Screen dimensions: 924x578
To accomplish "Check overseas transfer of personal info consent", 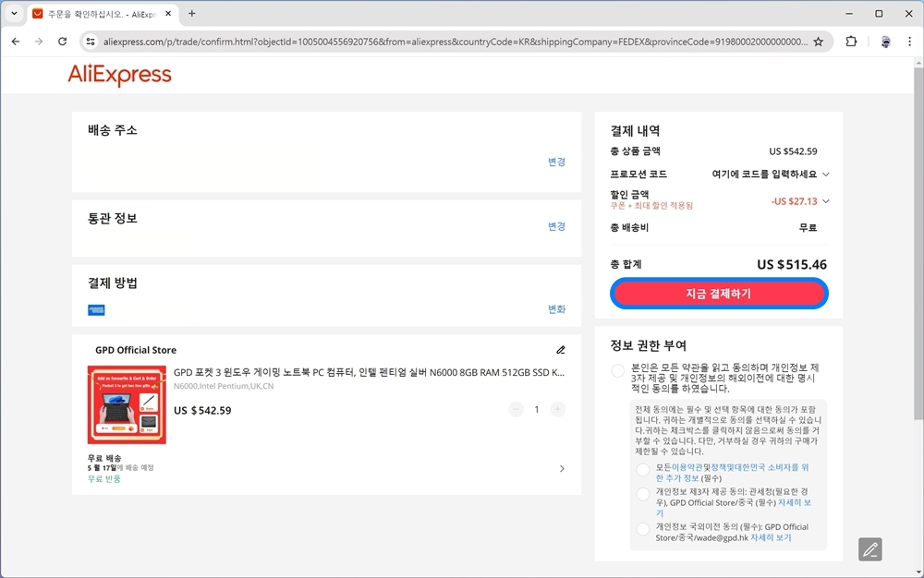I will 643,529.
